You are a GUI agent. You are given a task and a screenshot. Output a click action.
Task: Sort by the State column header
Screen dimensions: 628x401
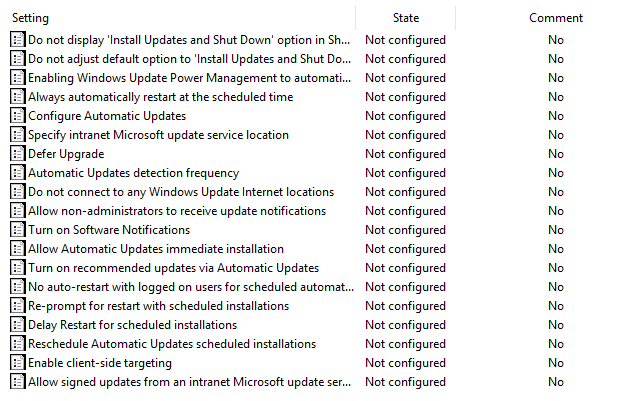tap(406, 18)
